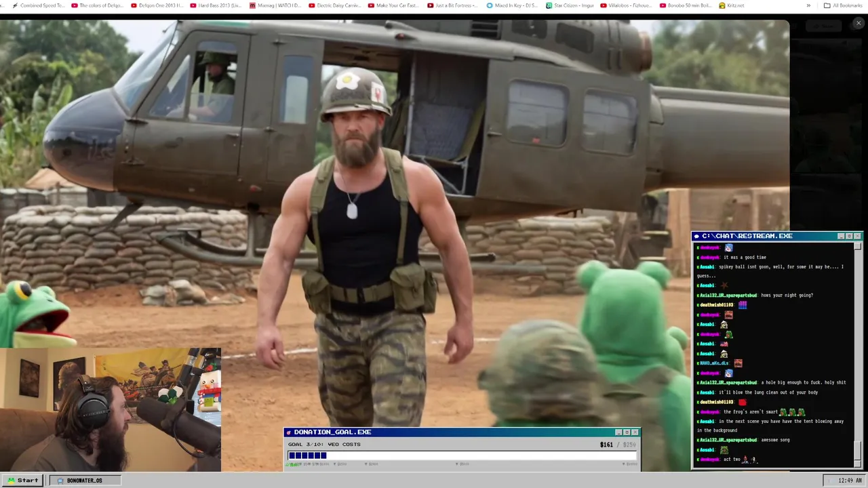Click the $161 donation amount

[x=606, y=445]
